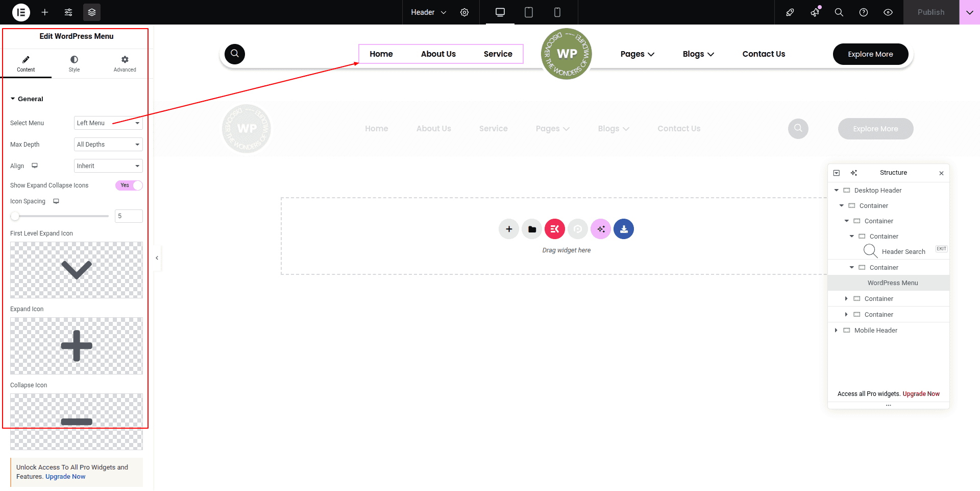
Task: Open the Finder search icon
Action: pos(839,12)
